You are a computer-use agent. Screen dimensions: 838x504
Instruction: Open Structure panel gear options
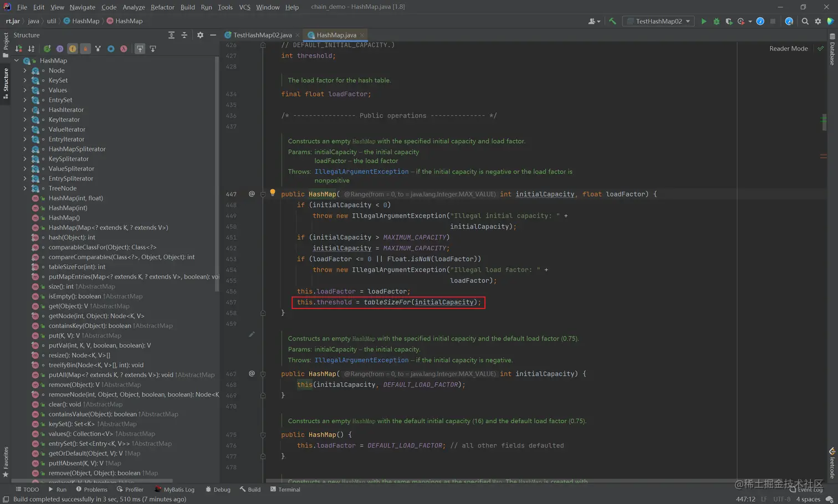[x=200, y=35]
